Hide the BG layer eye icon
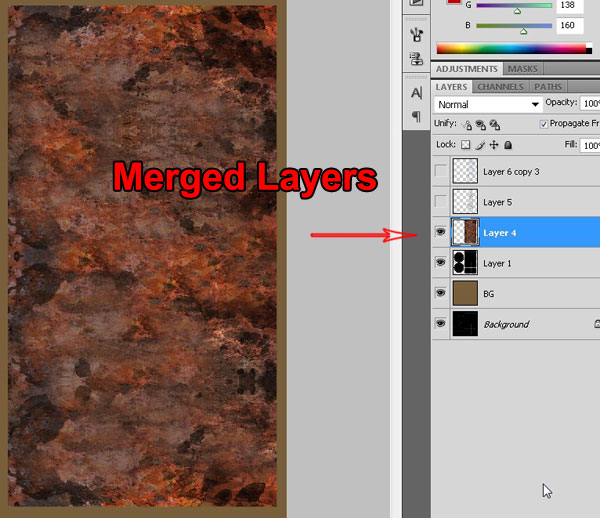Screen dimensions: 600x518 [441, 294]
